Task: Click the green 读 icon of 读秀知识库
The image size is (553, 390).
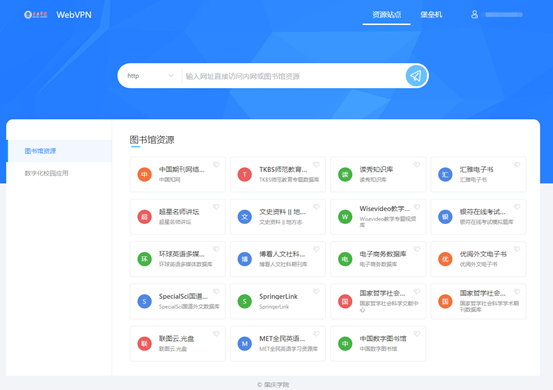Action: coord(345,174)
